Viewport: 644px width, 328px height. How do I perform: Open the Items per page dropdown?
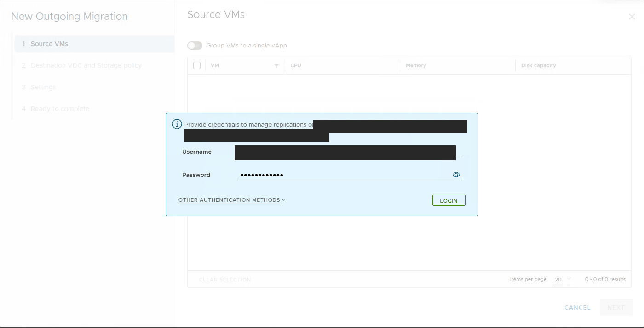tap(563, 280)
